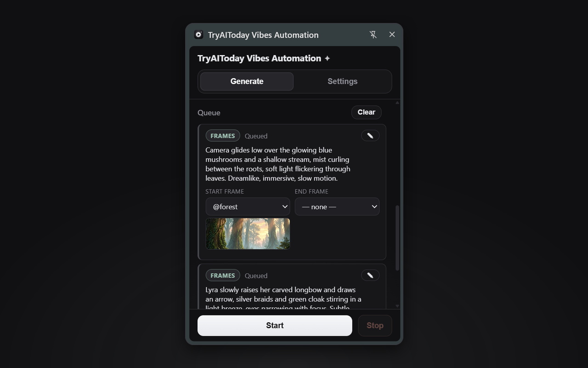Viewport: 588px width, 368px height.
Task: Click the scrollbar down arrow
Action: (x=397, y=306)
